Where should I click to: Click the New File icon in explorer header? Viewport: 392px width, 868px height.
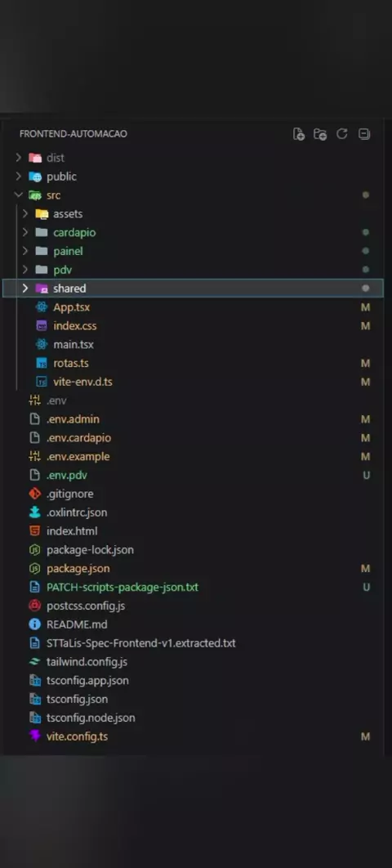click(x=299, y=134)
